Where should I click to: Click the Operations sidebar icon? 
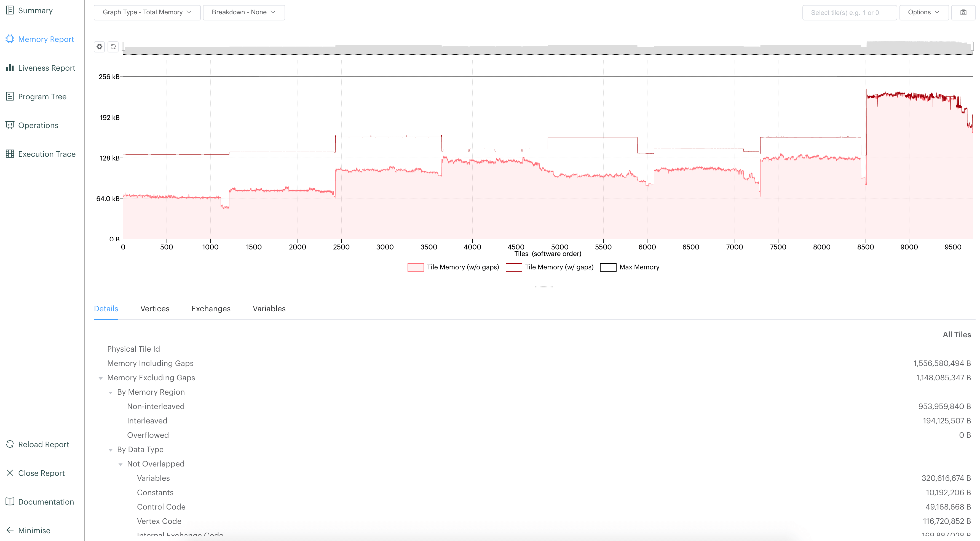coord(10,125)
